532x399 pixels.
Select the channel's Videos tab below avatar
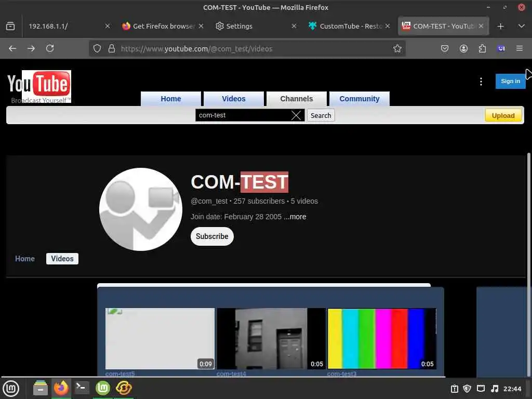(62, 259)
